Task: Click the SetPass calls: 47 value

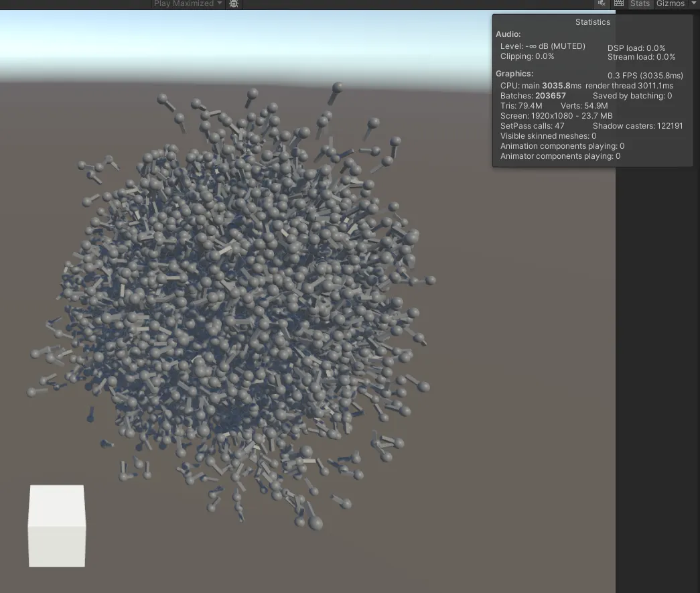Action: click(x=532, y=126)
